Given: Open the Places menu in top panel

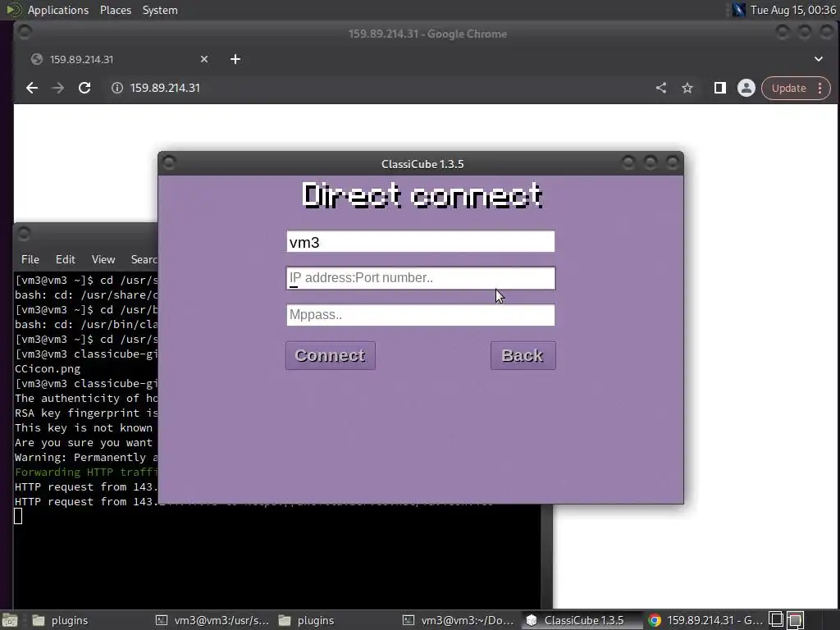Looking at the screenshot, I should (x=115, y=10).
